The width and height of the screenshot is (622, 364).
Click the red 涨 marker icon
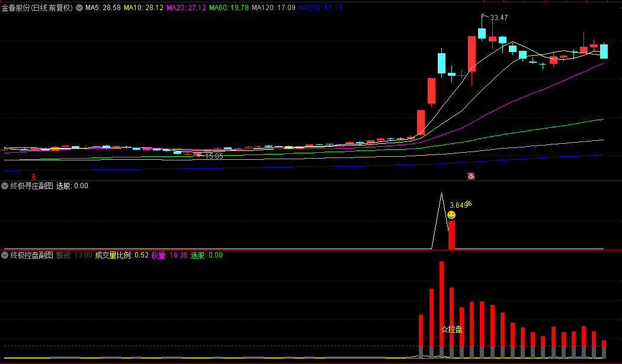[471, 176]
